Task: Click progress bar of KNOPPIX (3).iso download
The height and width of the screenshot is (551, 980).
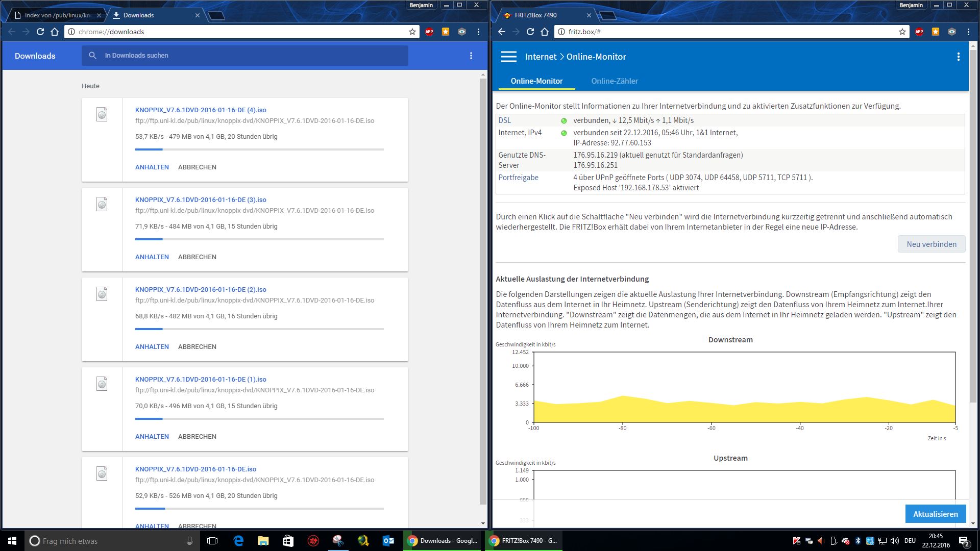Action: point(259,239)
